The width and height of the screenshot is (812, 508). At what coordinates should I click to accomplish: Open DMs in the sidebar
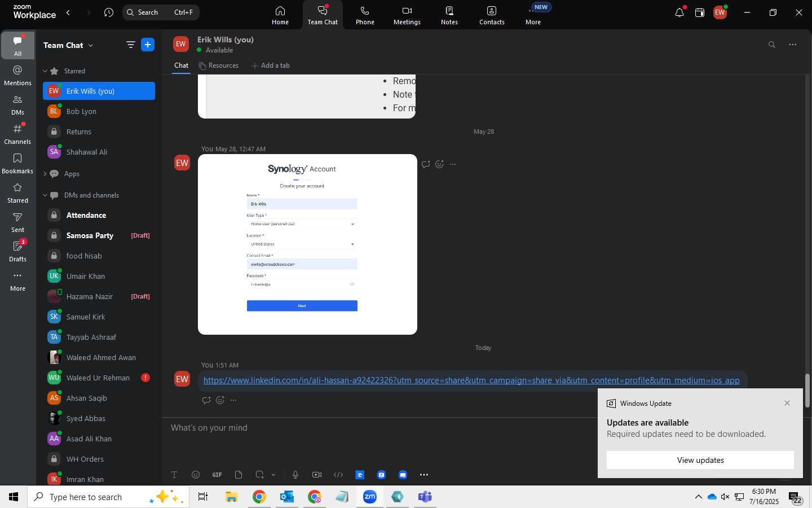click(x=17, y=104)
